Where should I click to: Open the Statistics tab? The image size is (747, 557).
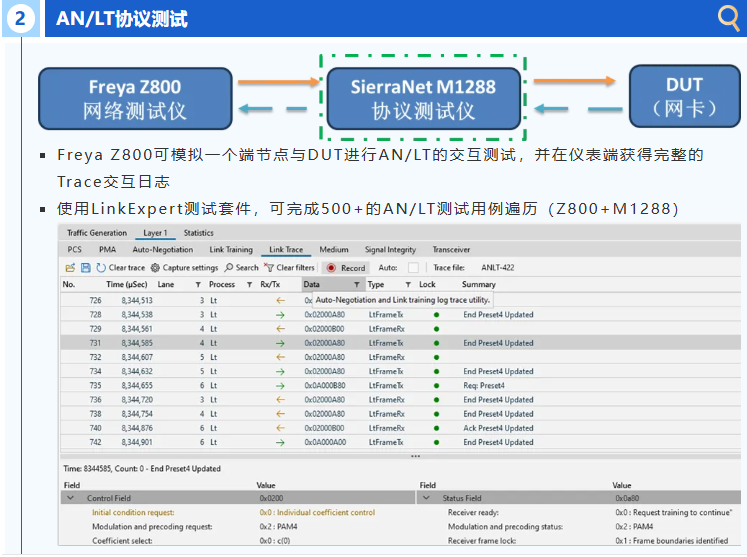tap(199, 233)
